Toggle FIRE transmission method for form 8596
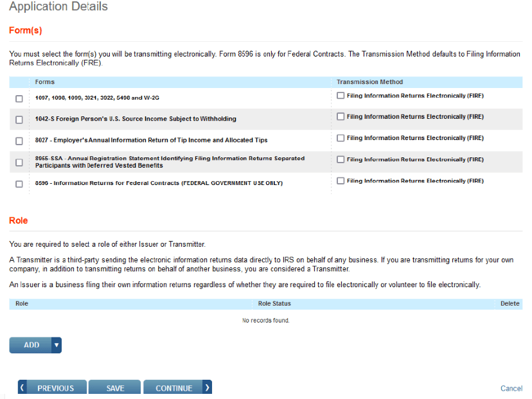Image resolution: width=532 pixels, height=399 pixels. click(341, 181)
